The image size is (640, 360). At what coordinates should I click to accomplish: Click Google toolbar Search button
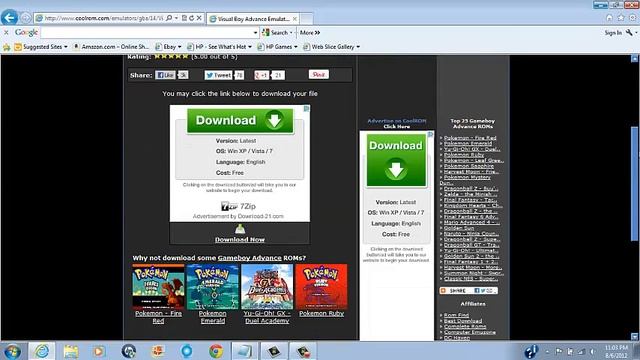(x=275, y=33)
